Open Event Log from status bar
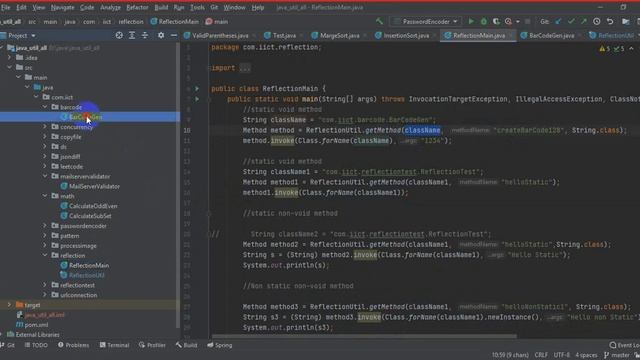Image resolution: width=640 pixels, height=360 pixels. 624,345
